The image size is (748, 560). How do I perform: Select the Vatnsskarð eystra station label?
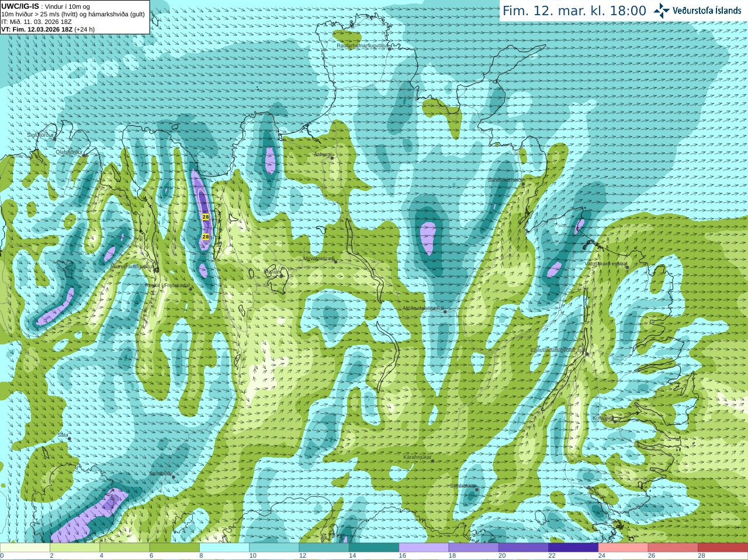click(605, 264)
